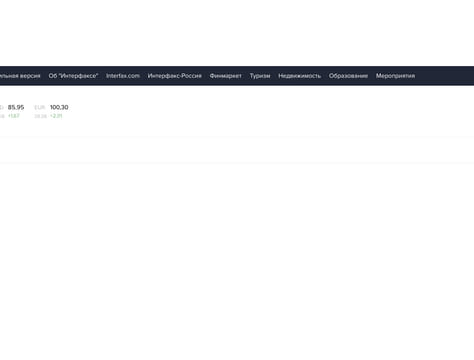This screenshot has height=360, width=474.
Task: Click the dollar rate value 85.95
Action: click(x=16, y=107)
